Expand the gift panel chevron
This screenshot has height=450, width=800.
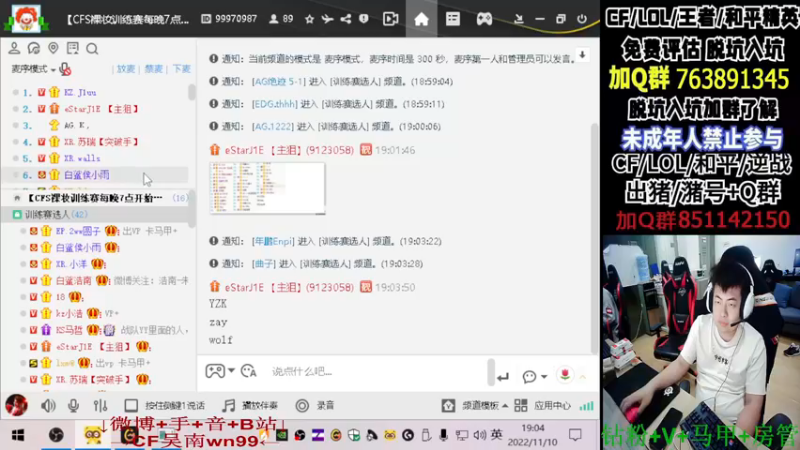[582, 377]
